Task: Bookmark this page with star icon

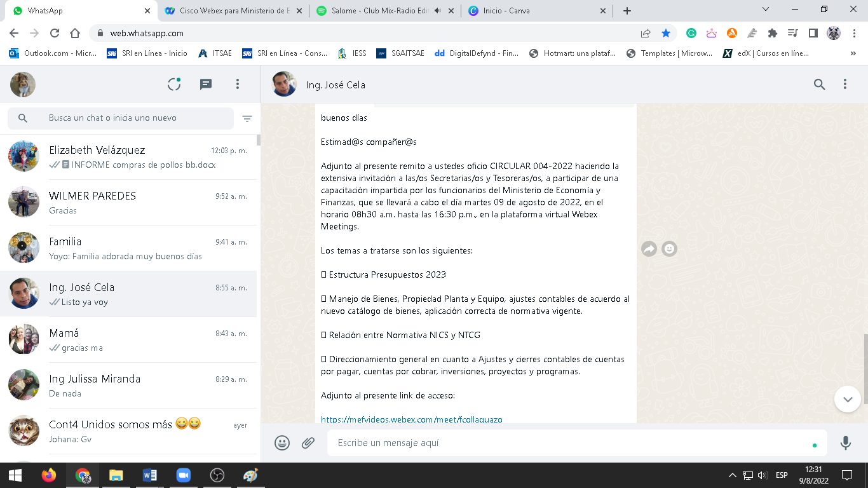Action: click(x=666, y=33)
